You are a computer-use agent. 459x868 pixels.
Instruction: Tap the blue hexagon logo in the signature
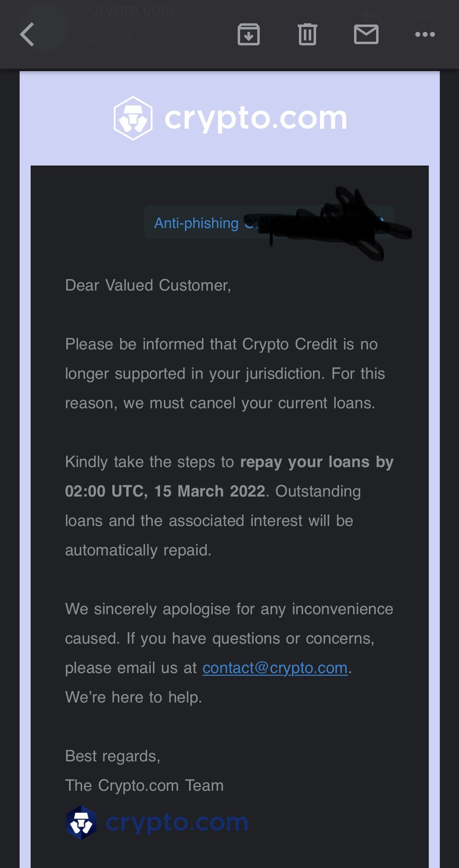81,823
